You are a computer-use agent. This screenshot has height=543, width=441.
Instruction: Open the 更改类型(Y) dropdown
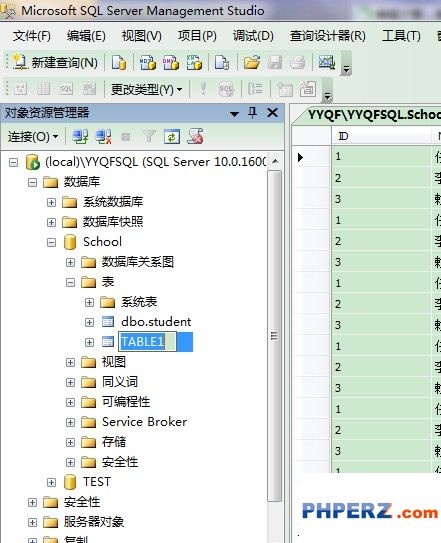click(147, 90)
